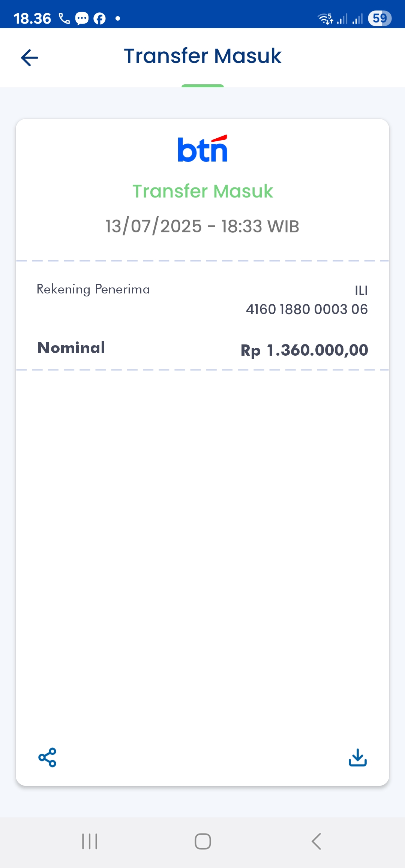The height and width of the screenshot is (868, 405).
Task: Tap the share receipt icon
Action: click(x=47, y=757)
